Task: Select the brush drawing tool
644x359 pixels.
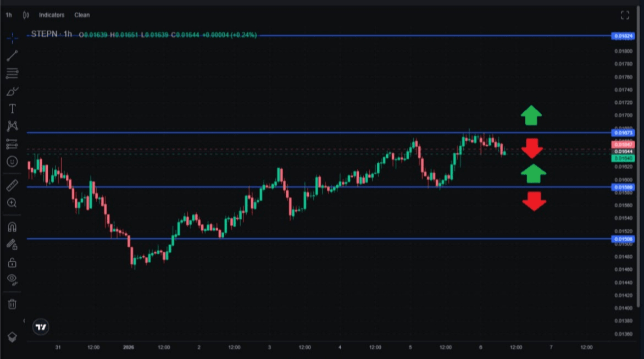Action: click(12, 91)
